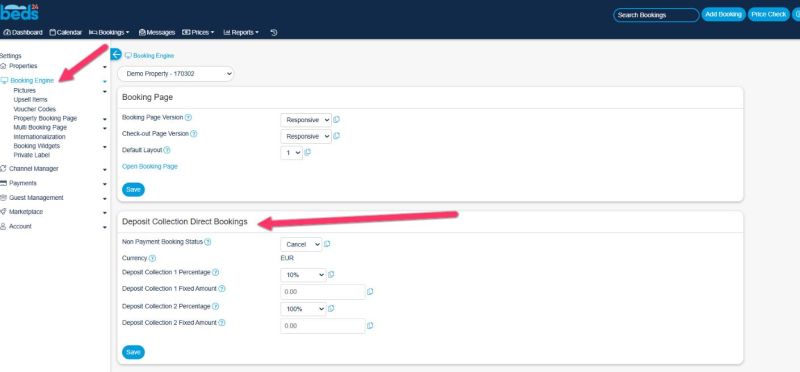
Task: Open help for Booking Page Version
Action: pyautogui.click(x=188, y=117)
